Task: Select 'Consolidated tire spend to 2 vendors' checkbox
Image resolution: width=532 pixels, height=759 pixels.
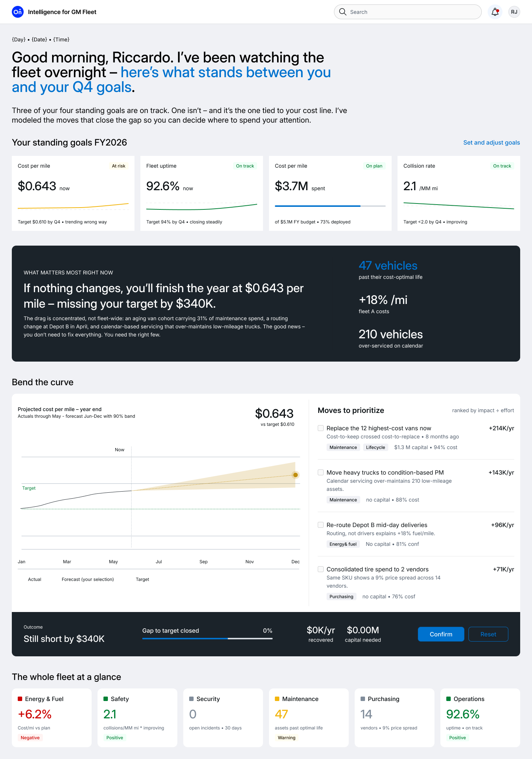Action: 321,569
